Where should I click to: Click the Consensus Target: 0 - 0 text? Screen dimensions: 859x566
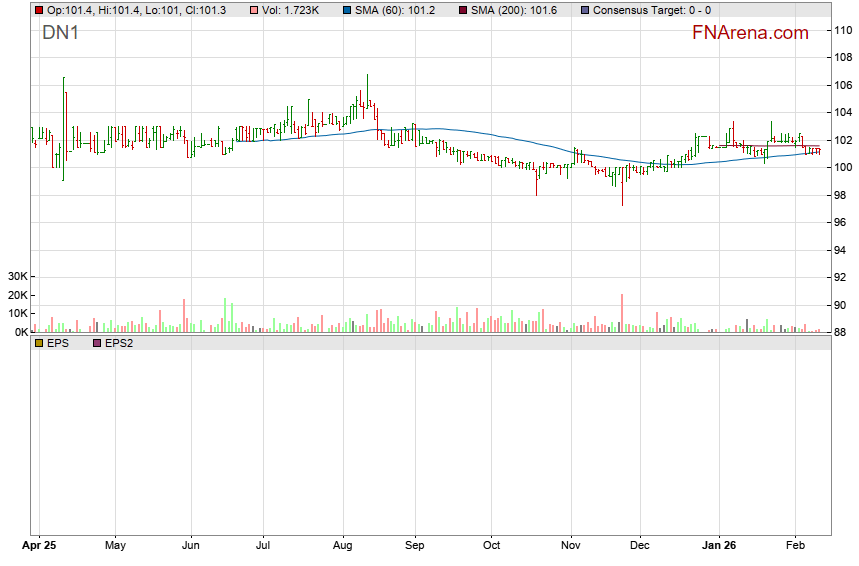[x=652, y=10]
